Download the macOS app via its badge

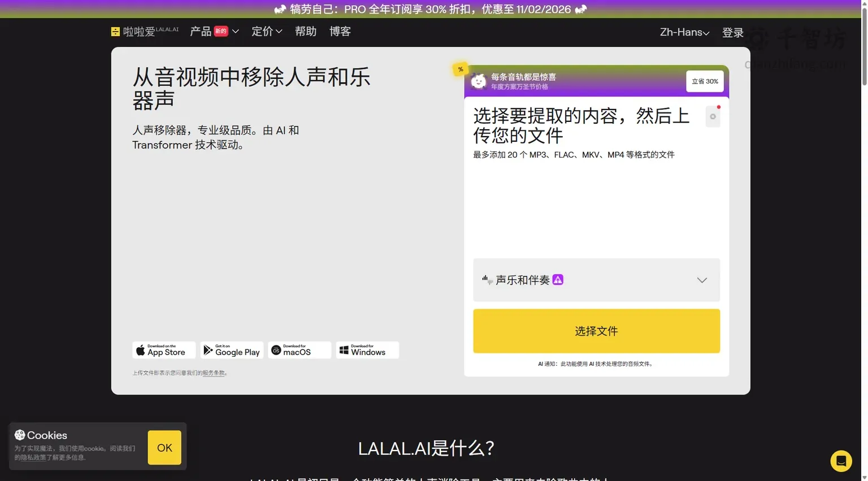(300, 350)
